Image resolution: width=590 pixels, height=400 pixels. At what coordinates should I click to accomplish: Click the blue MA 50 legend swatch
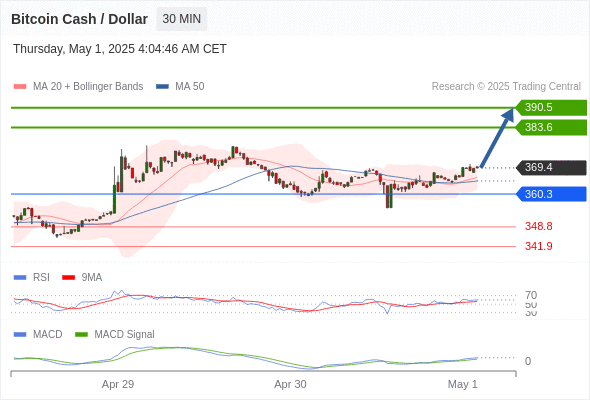[162, 87]
